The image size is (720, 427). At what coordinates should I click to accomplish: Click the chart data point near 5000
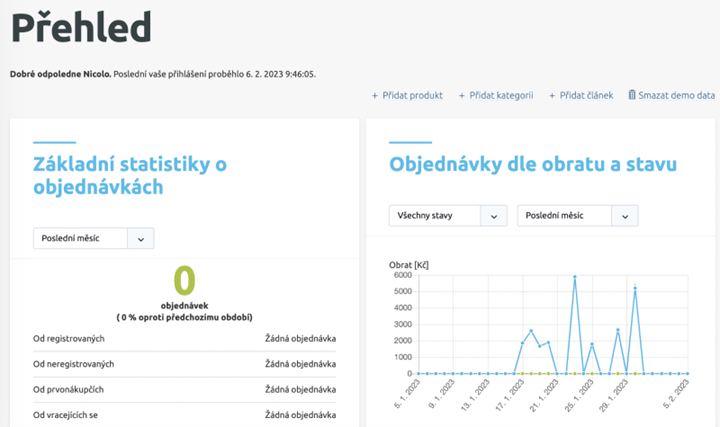[x=635, y=288]
